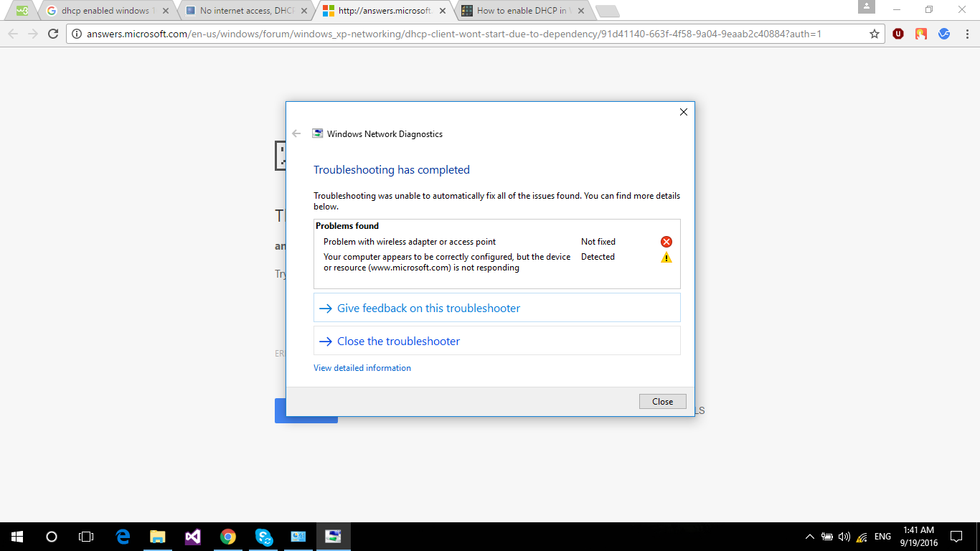Open the Wi-Fi network icon with warning
This screenshot has height=551, width=980.
tap(862, 537)
